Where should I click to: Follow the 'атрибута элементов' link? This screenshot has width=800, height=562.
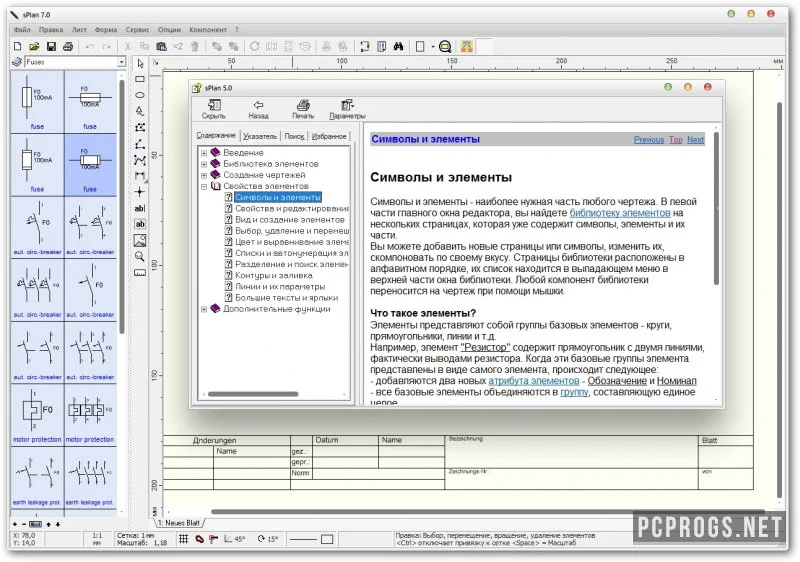[x=534, y=381]
